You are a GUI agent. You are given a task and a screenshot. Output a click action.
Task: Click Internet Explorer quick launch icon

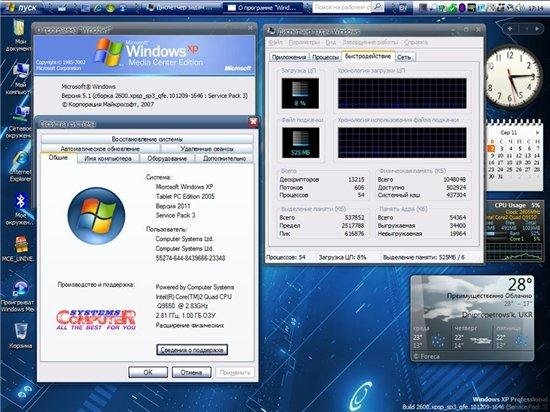(98, 8)
